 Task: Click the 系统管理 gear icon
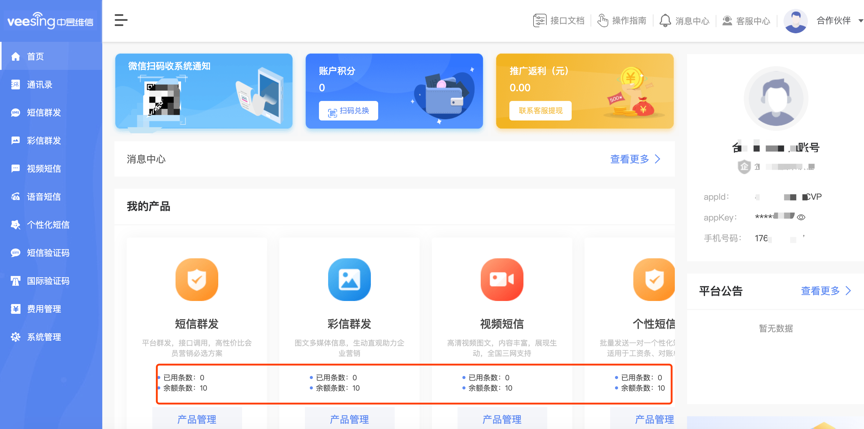tap(15, 337)
